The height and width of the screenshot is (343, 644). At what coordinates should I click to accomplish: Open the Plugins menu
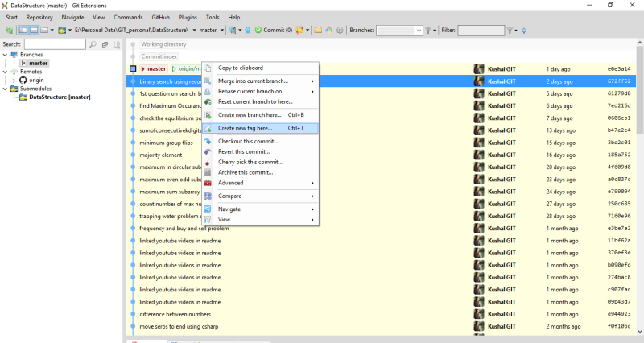point(188,17)
